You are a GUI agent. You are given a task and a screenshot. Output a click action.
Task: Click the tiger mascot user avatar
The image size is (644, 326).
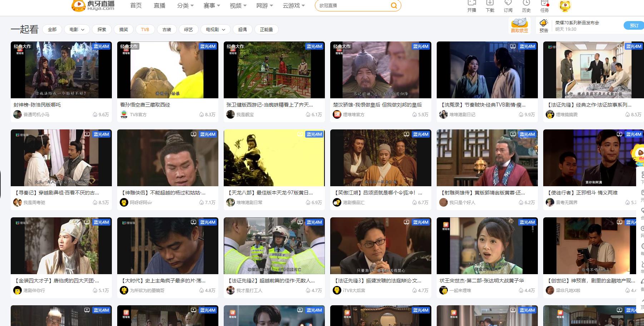point(565,6)
